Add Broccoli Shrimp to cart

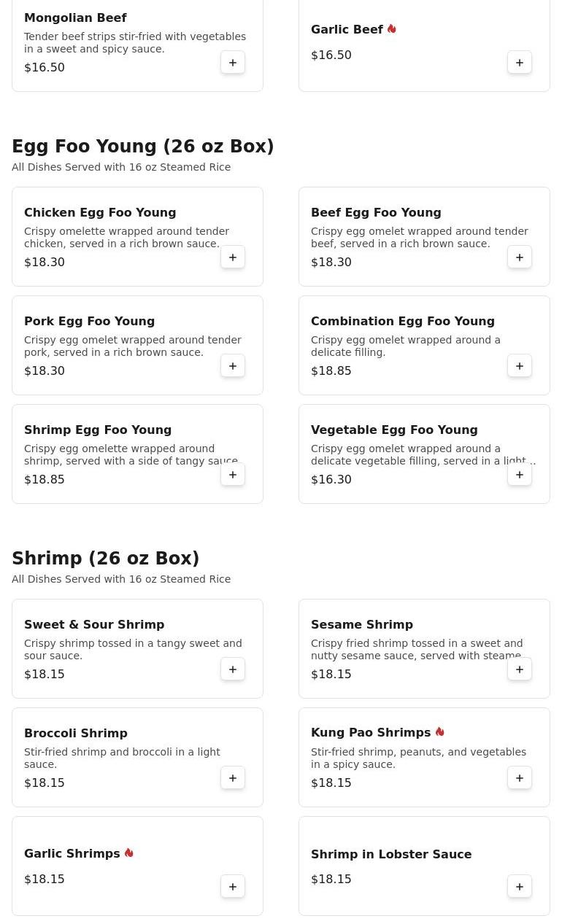(x=233, y=778)
